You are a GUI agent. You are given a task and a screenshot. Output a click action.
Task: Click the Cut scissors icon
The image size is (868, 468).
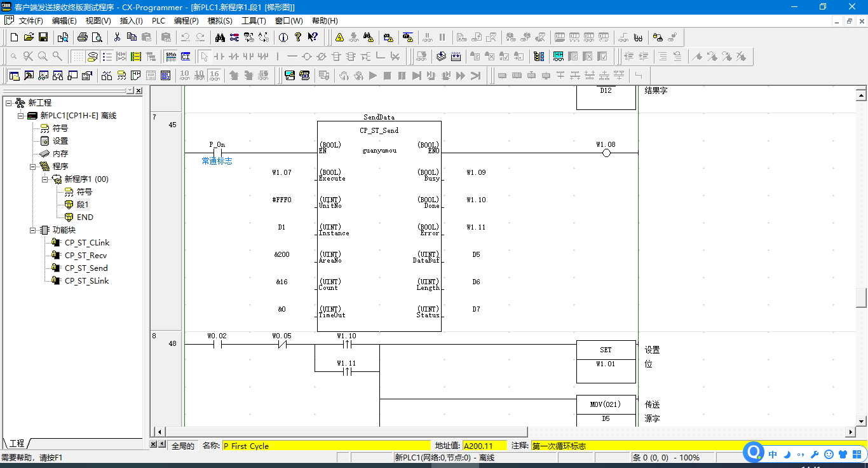117,37
